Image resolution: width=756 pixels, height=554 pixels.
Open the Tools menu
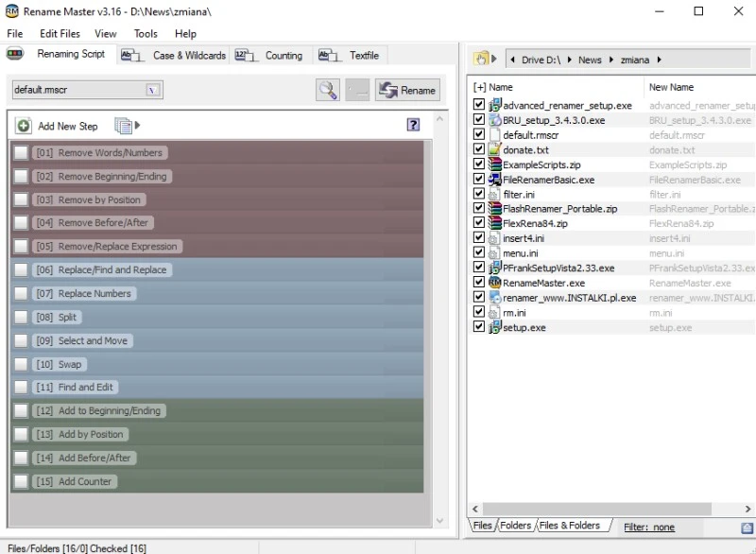[x=146, y=33]
